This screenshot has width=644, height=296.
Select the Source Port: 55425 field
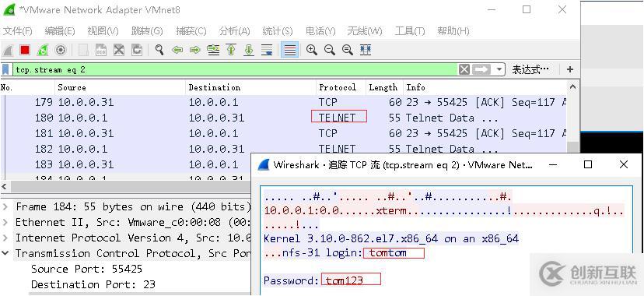pos(86,270)
